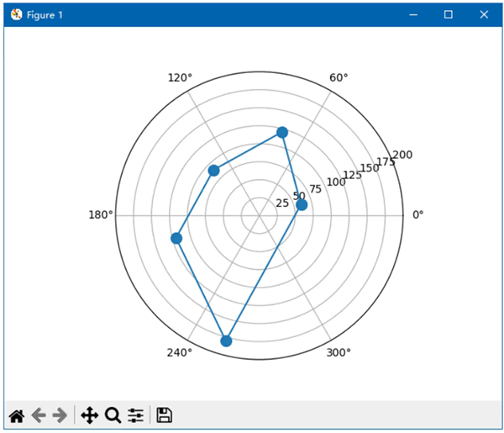Click the radial tick label 125
The image size is (504, 433).
(x=353, y=175)
